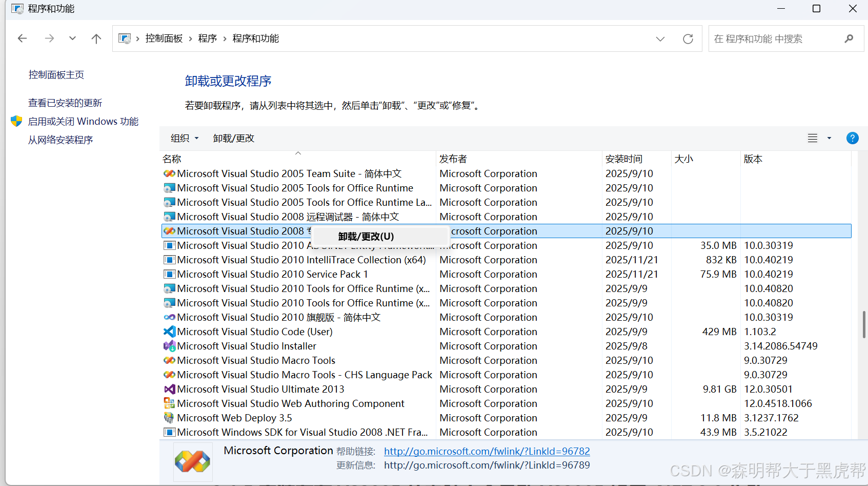868x486 pixels.
Task: Select 程序 in the address breadcrumb
Action: 208,38
